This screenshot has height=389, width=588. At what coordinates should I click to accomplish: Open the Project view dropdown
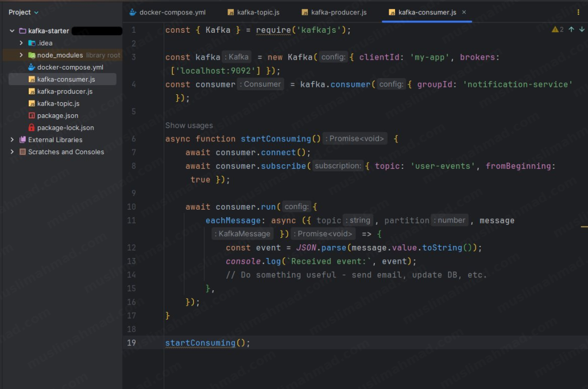tap(23, 11)
